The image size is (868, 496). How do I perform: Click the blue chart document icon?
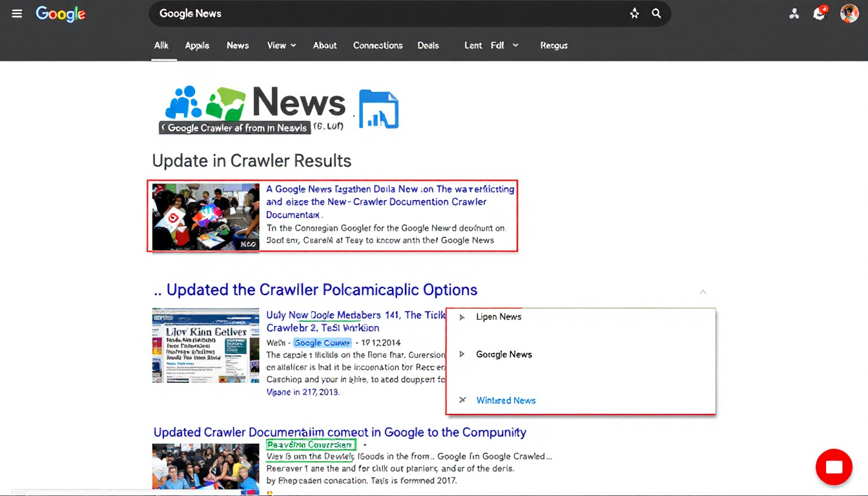(x=378, y=108)
